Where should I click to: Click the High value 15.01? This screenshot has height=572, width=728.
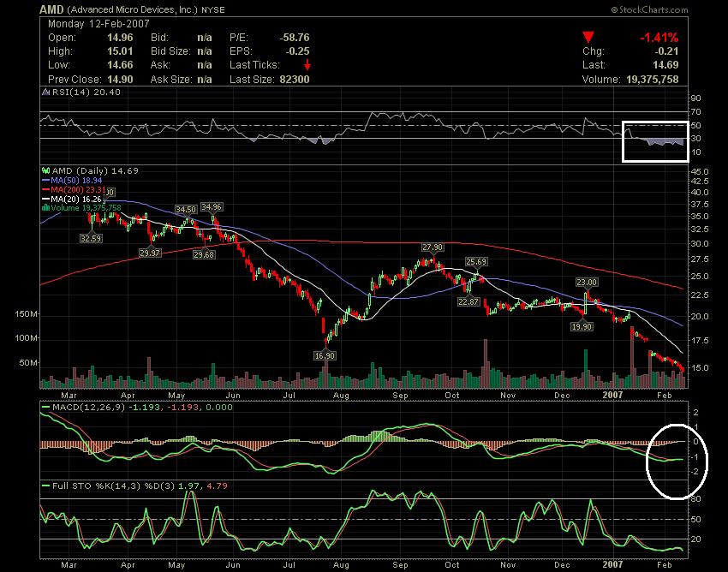[120, 51]
